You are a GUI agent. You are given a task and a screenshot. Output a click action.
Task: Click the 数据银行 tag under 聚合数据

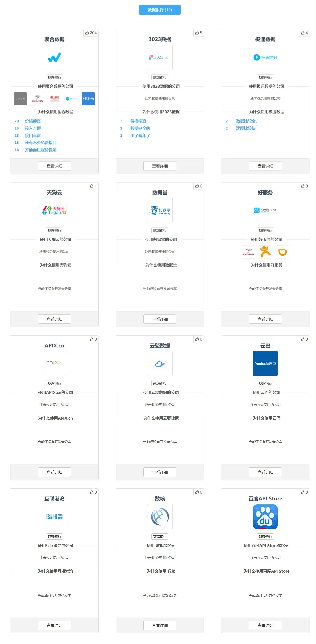coord(54,77)
